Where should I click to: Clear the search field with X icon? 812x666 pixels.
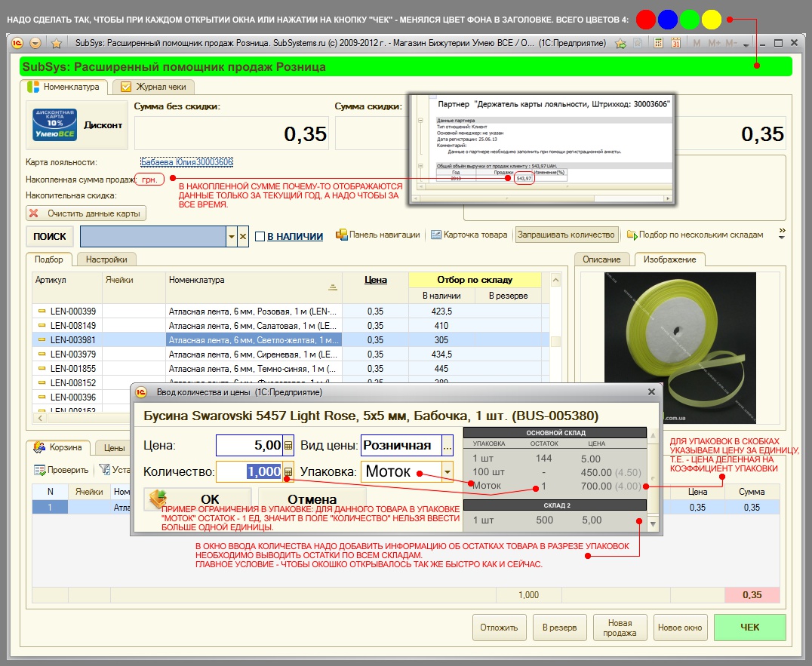pyautogui.click(x=243, y=236)
